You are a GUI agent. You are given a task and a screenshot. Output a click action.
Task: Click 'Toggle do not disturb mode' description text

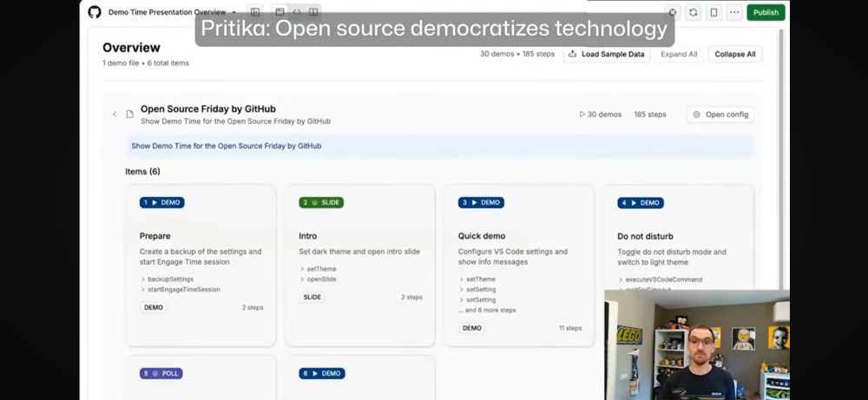pyautogui.click(x=672, y=257)
